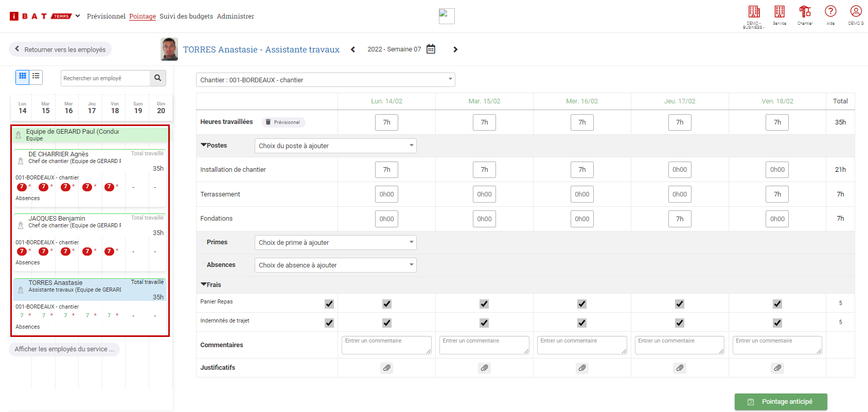Go to previous week arrow

coord(353,49)
